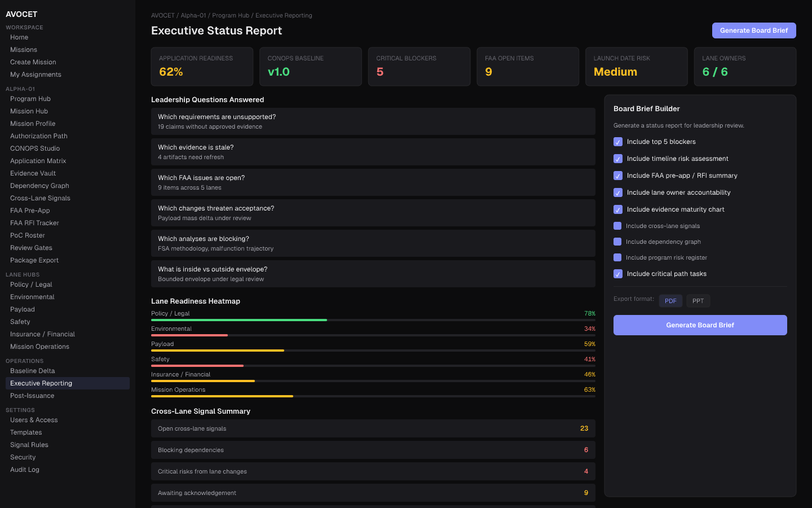
Task: Click AVOCET breadcrumb link
Action: point(163,16)
